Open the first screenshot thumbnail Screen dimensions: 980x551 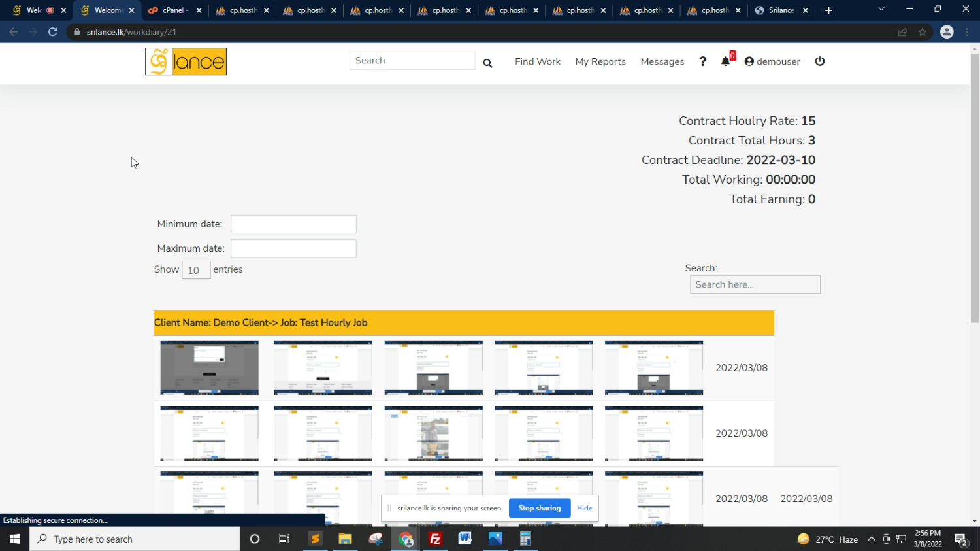tap(209, 367)
